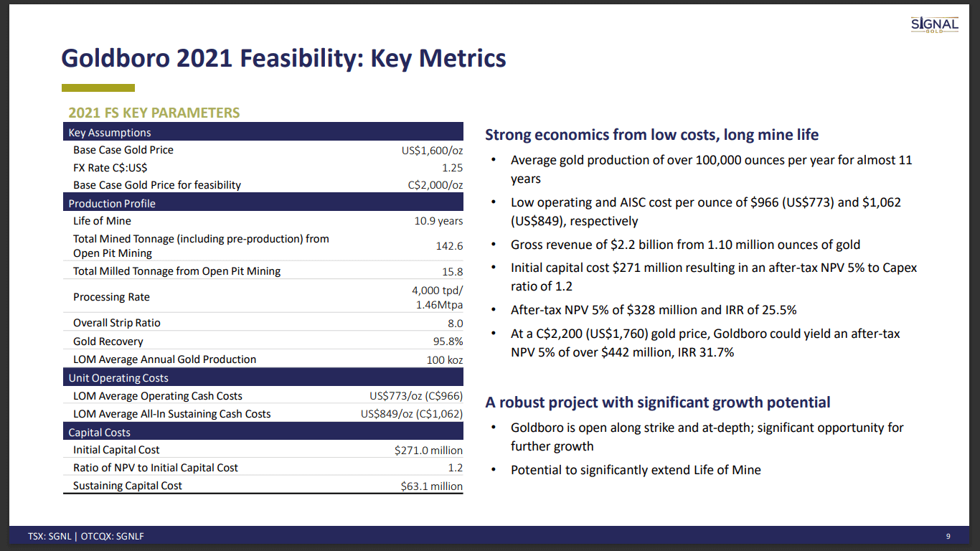Click 'Ratio of NPV to Initial Capital Cost'

(156, 468)
